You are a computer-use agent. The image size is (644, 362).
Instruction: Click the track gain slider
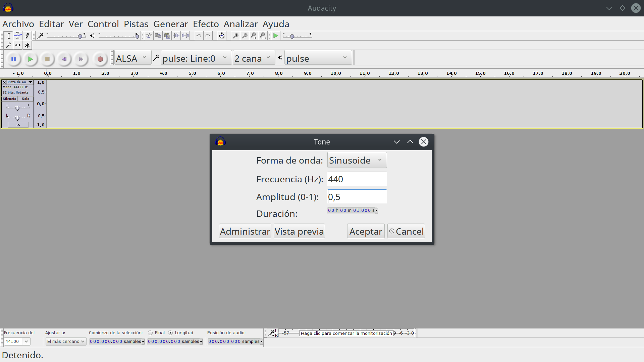click(17, 108)
